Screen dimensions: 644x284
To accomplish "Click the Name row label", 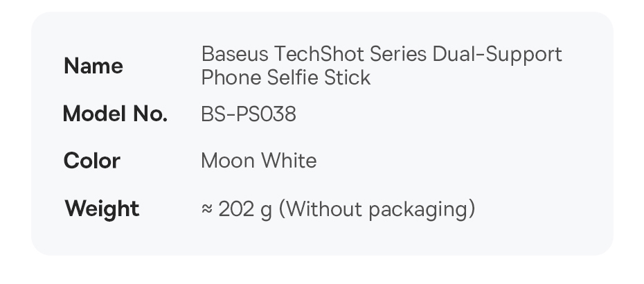I will tap(93, 66).
